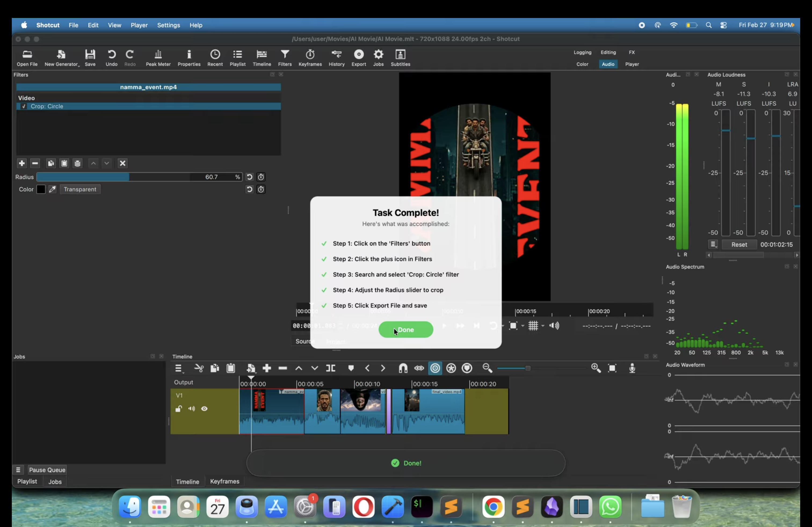Click the Export toolbar icon
The width and height of the screenshot is (812, 527).
pos(358,58)
